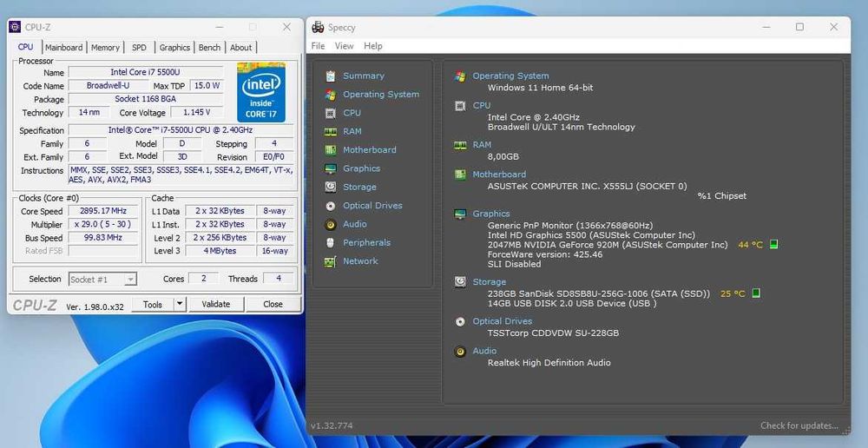Click the Code Name field Broadwell-U
Viewport: 868px width, 448px height.
coord(108,86)
